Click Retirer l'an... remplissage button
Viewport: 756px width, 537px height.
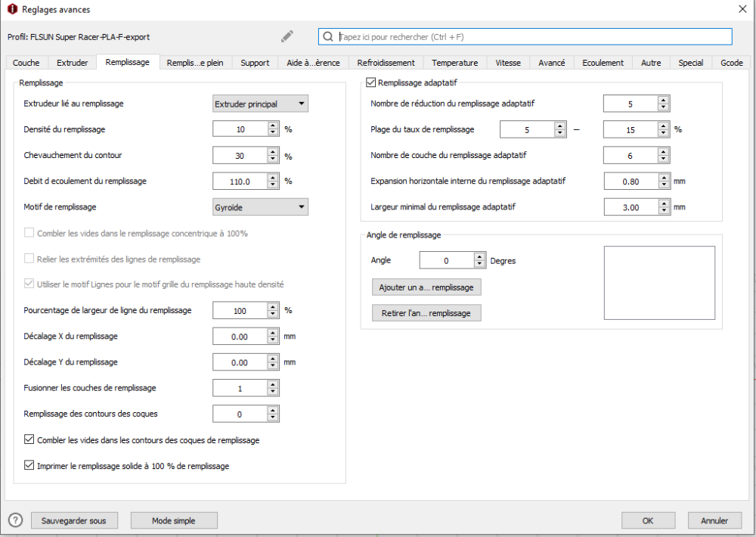(426, 313)
